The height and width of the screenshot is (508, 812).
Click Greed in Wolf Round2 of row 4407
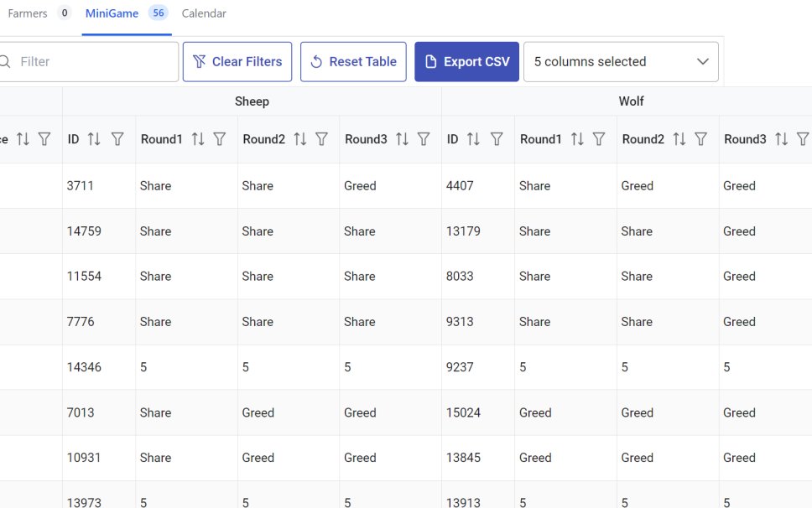tap(637, 186)
